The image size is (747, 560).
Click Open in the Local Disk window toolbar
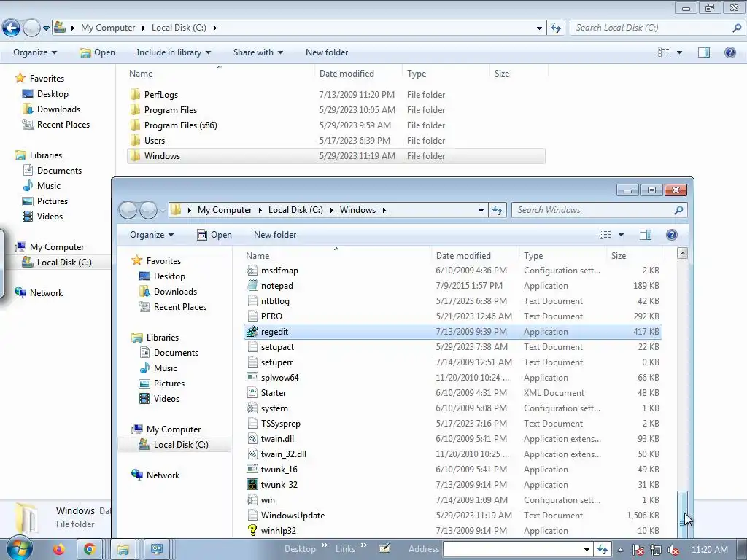pos(98,52)
